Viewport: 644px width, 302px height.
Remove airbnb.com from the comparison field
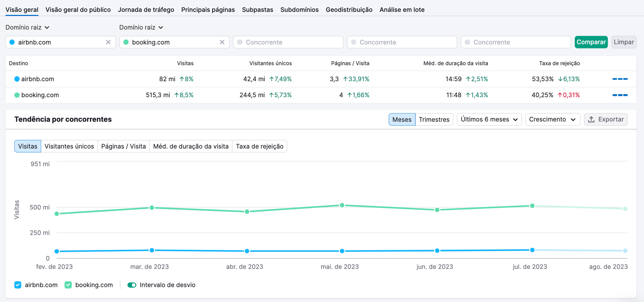click(x=108, y=42)
